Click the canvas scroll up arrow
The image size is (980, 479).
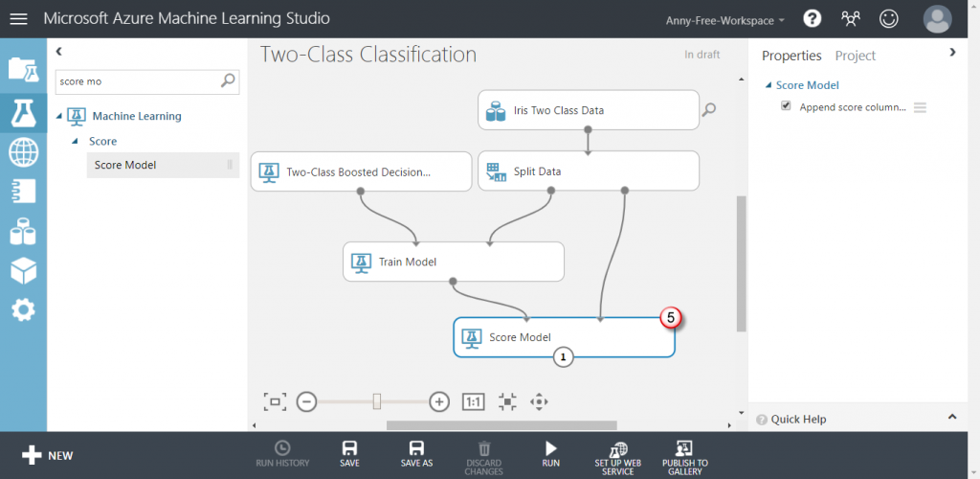[x=742, y=80]
